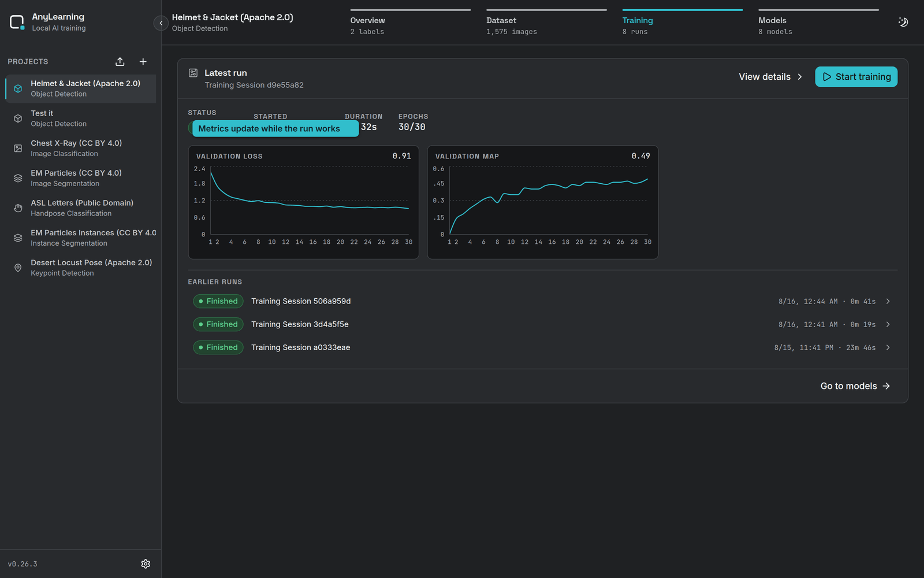Click Finished badge of session 506a959d
Viewport: 924px width, 578px height.
pyautogui.click(x=218, y=301)
